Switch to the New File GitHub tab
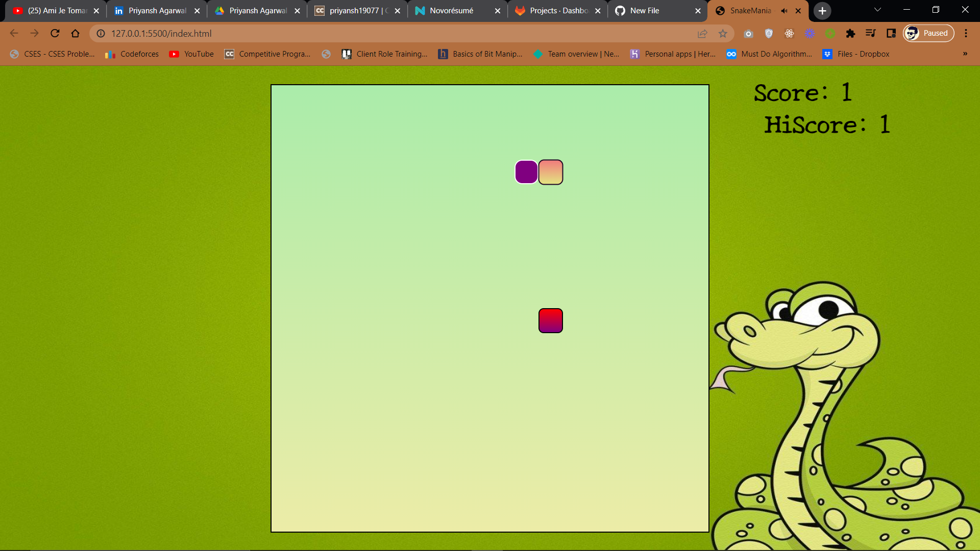Viewport: 980px width, 551px height. 645,10
